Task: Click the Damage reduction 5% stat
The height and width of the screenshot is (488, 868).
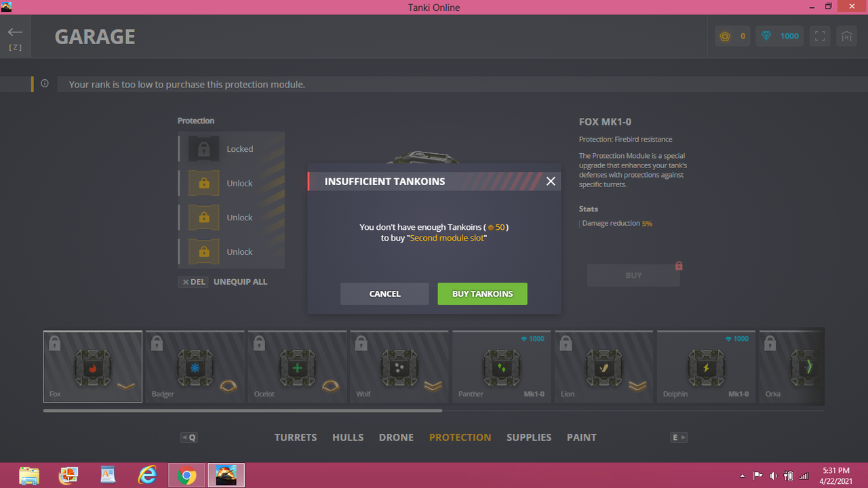Action: (x=616, y=224)
